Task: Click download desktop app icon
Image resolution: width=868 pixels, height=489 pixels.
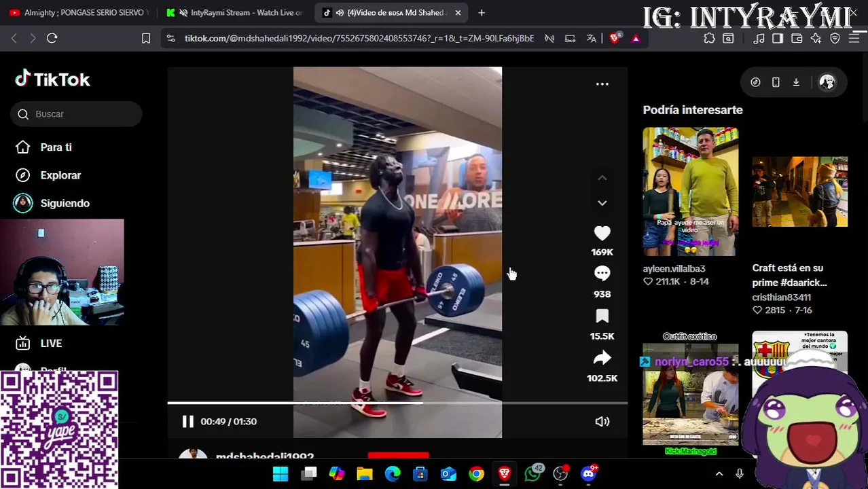Action: [796, 82]
